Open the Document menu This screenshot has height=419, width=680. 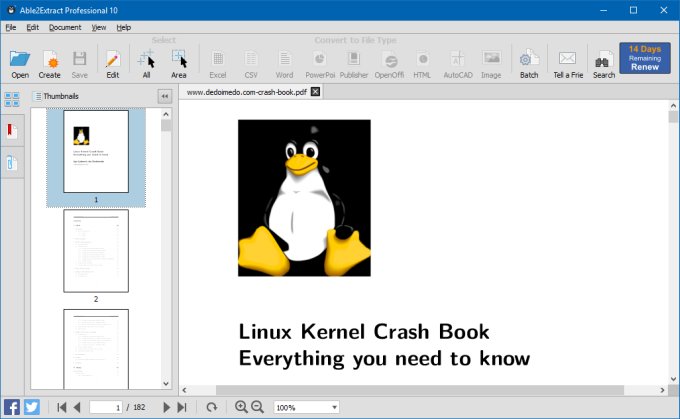(x=65, y=27)
